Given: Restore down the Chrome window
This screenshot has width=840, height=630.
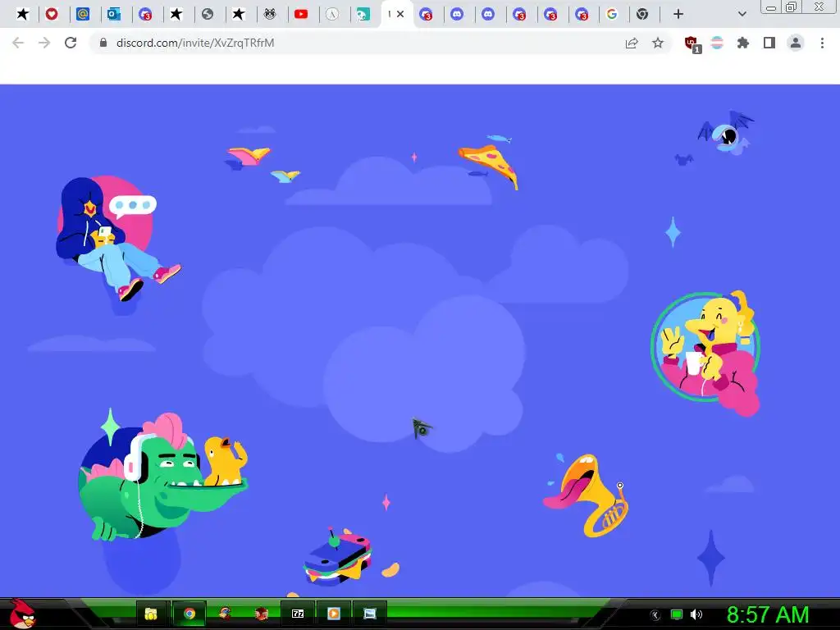Looking at the screenshot, I should pos(792,7).
